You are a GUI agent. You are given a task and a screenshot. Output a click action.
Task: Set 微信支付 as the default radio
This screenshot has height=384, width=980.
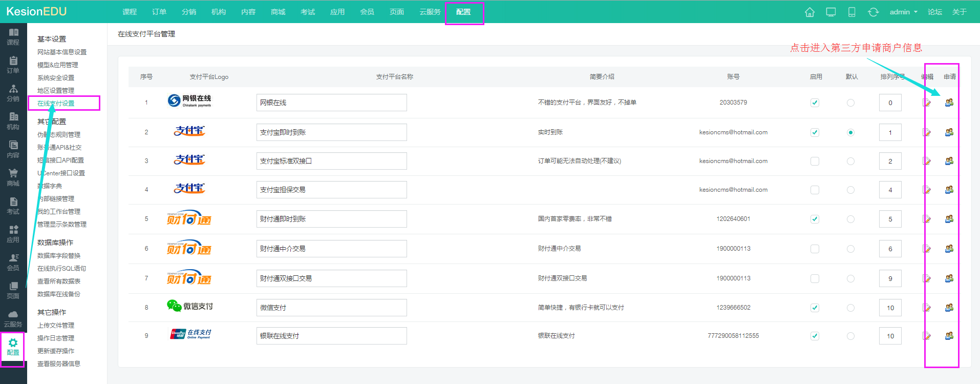tap(850, 308)
